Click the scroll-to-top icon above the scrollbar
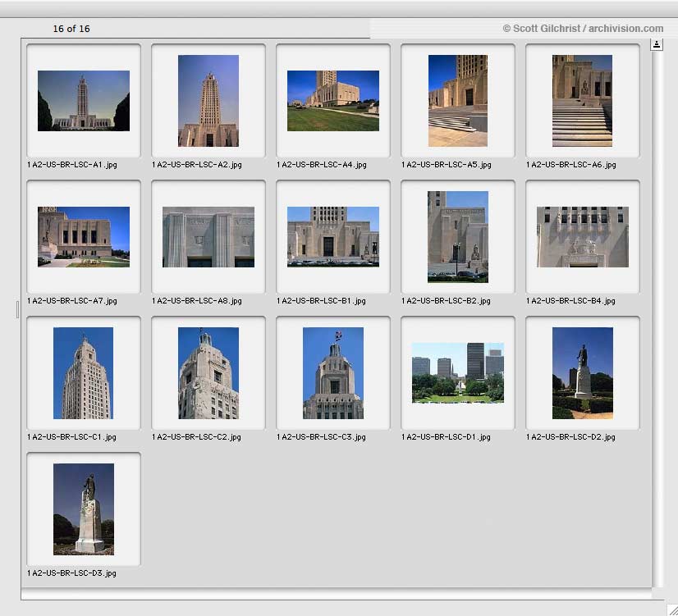 pyautogui.click(x=657, y=44)
